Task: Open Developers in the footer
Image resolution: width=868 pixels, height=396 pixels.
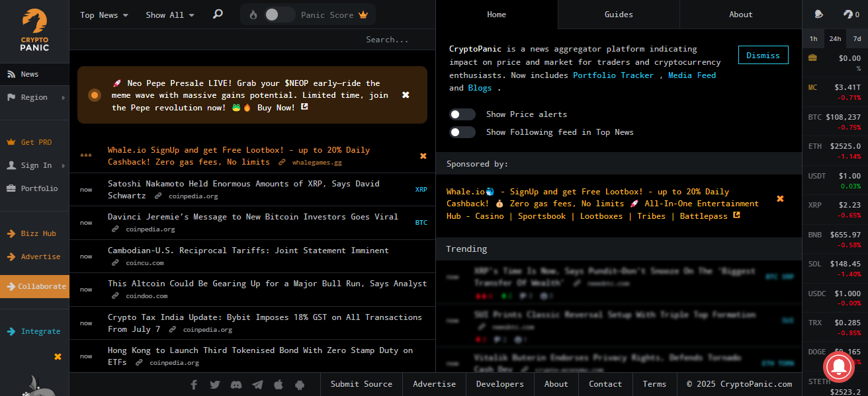Action: tap(499, 384)
